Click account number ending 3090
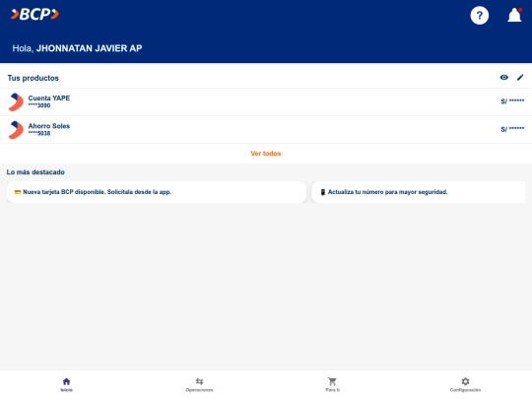532x399 pixels. [x=39, y=105]
